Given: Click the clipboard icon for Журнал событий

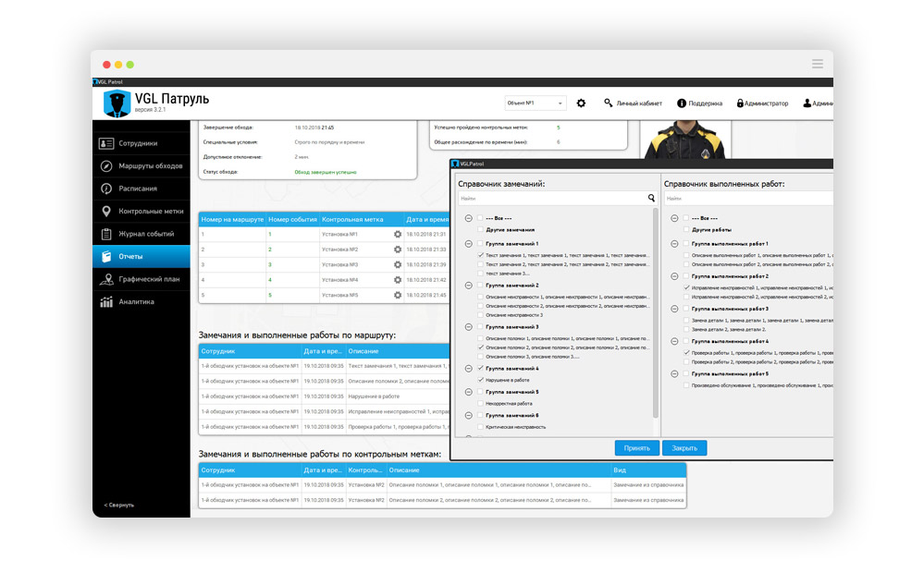Looking at the screenshot, I should click(x=106, y=234).
